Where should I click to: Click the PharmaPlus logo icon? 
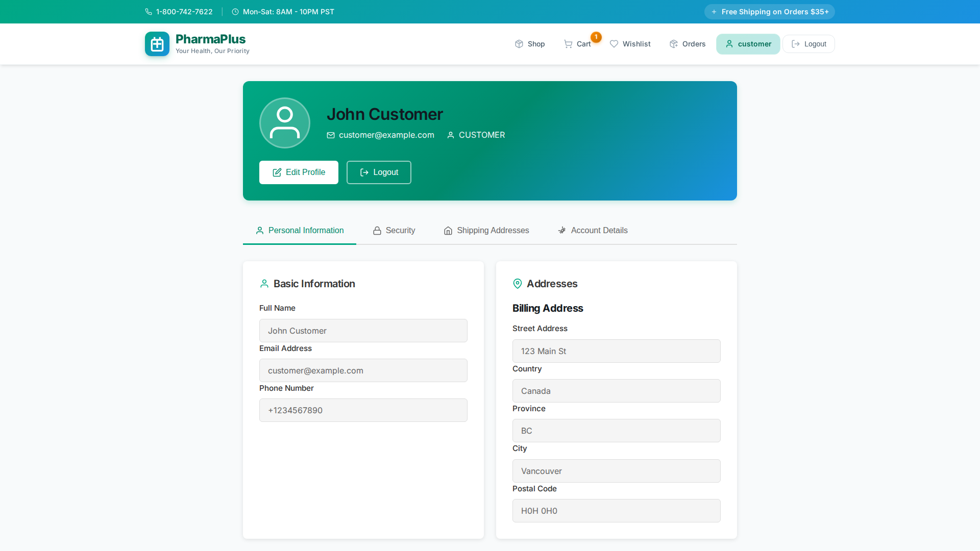[x=157, y=44]
